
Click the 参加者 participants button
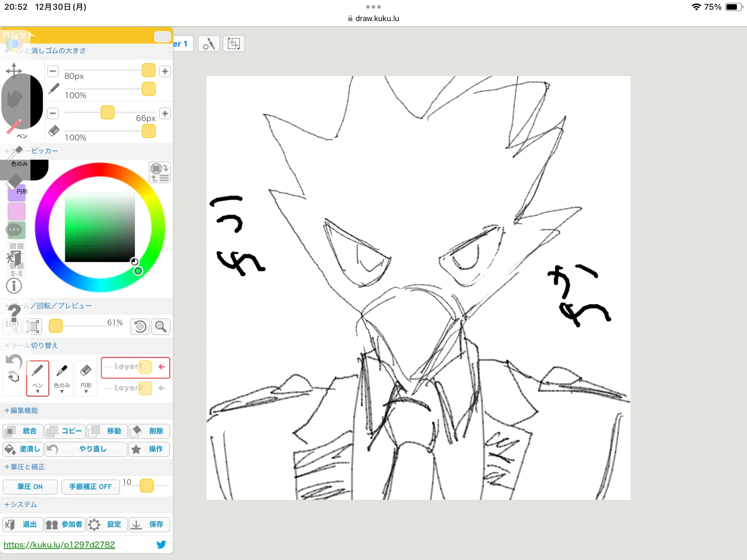tap(65, 524)
